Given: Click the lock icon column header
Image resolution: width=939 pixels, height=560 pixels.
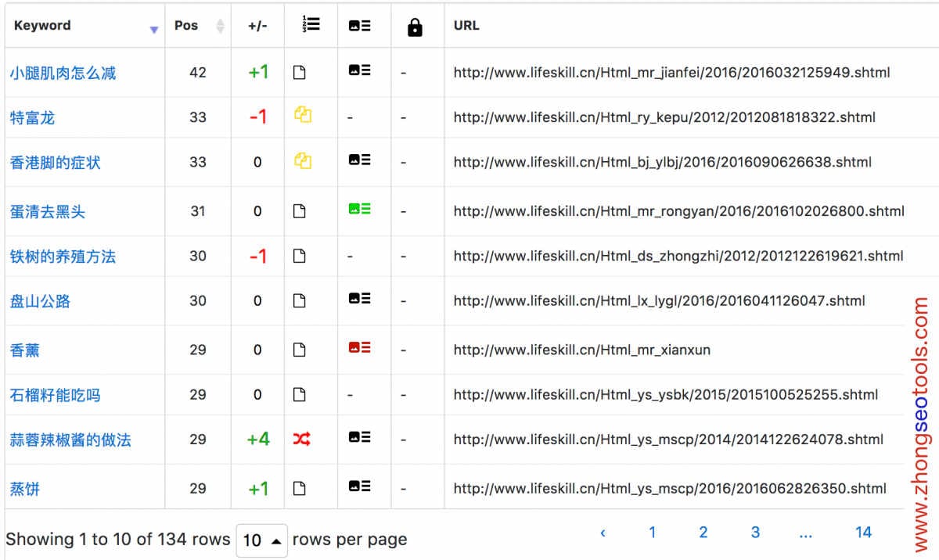Looking at the screenshot, I should coord(415,27).
